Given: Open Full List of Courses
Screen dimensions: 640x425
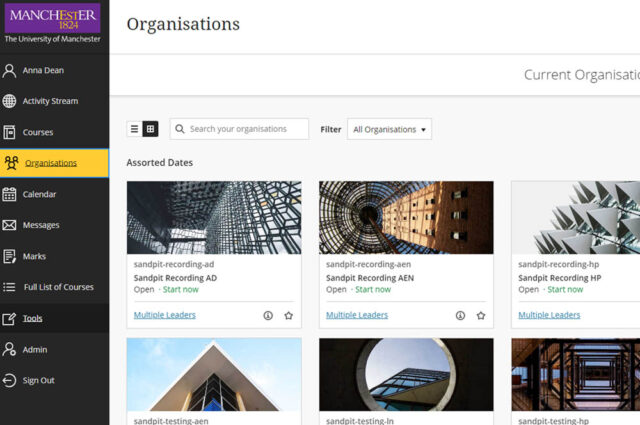Looking at the screenshot, I should [59, 287].
